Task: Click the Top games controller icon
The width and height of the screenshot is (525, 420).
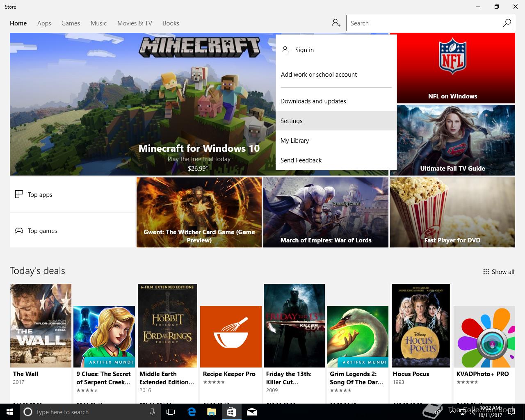Action: [19, 231]
